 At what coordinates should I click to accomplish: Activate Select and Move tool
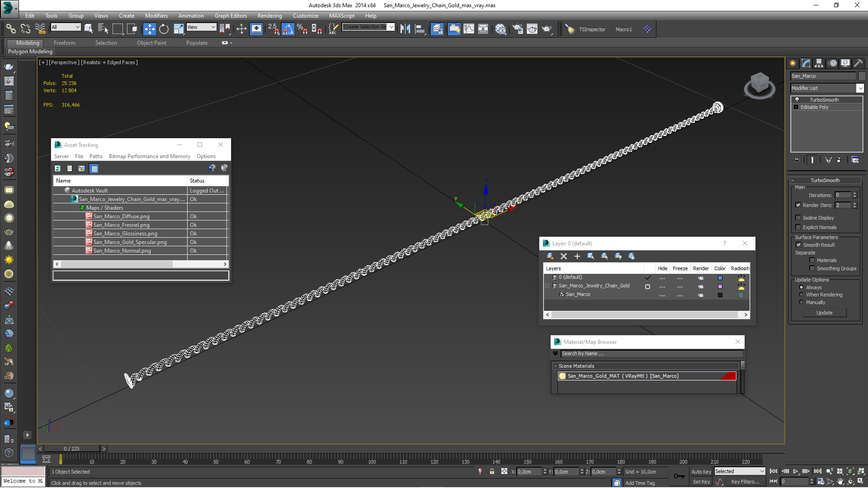point(149,29)
